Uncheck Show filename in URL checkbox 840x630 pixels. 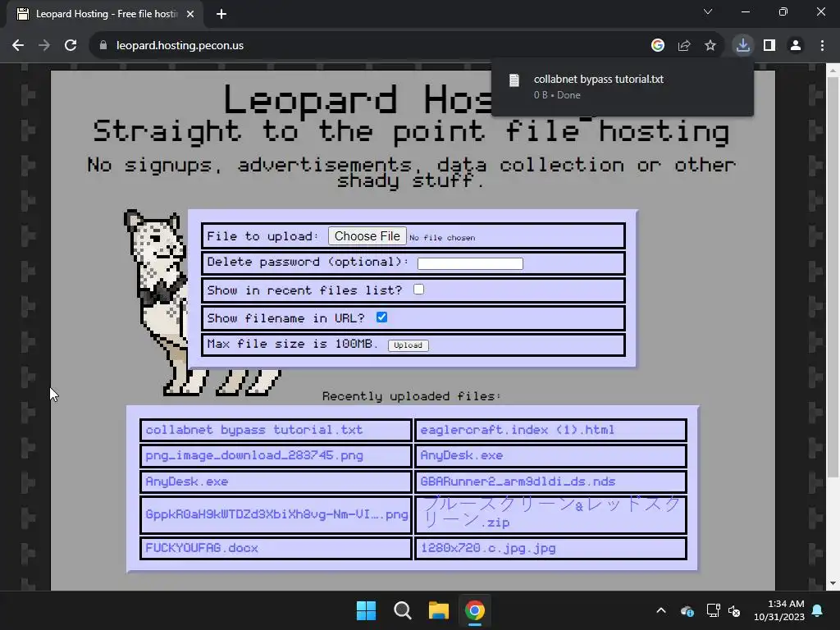pyautogui.click(x=381, y=317)
